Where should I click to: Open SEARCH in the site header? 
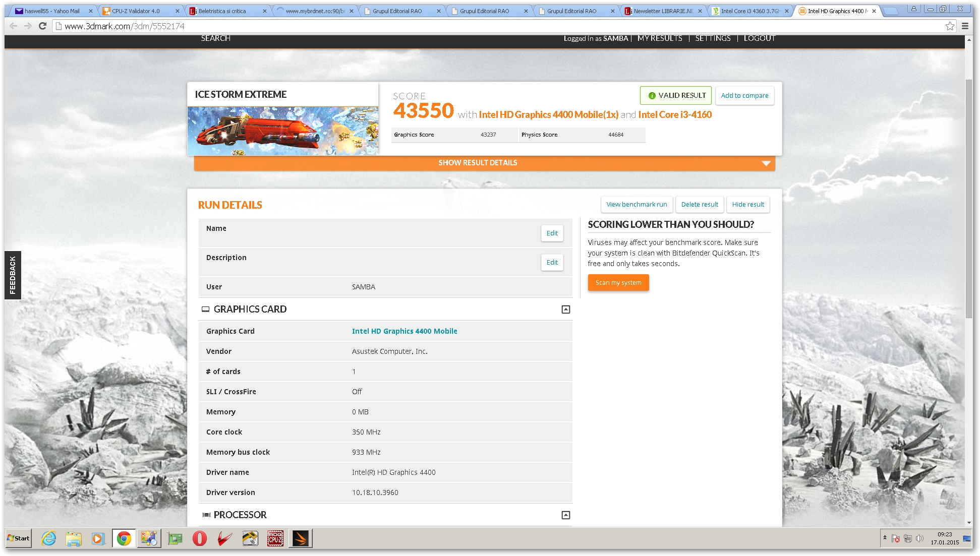click(x=215, y=38)
